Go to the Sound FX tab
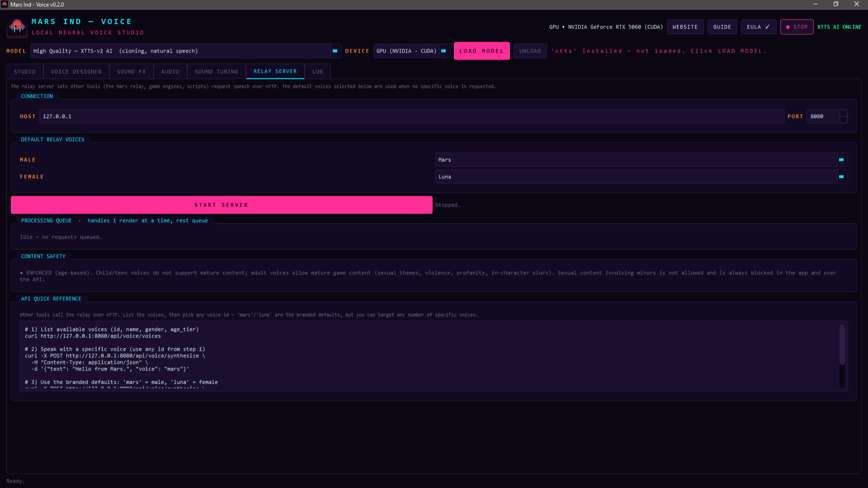This screenshot has height=488, width=868. [132, 72]
